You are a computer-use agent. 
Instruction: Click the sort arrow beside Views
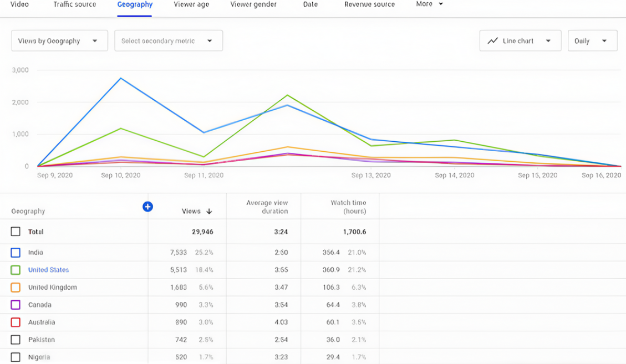click(209, 211)
